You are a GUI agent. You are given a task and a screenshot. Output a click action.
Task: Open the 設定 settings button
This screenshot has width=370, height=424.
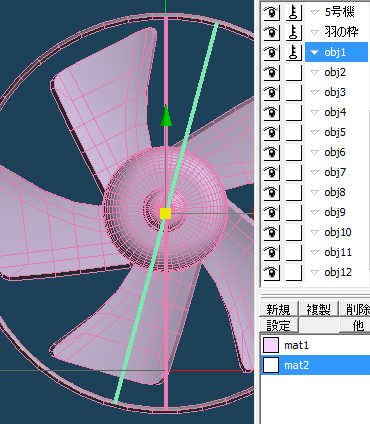tap(279, 325)
